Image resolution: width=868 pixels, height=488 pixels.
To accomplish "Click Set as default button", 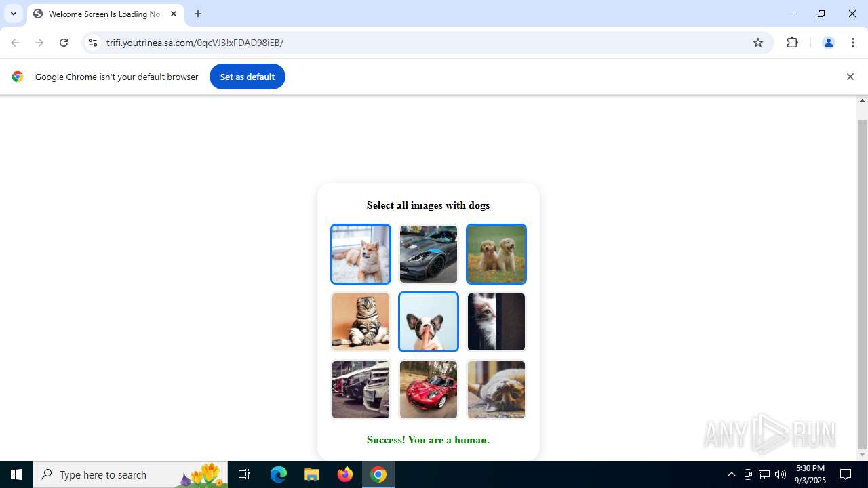I will (x=248, y=77).
